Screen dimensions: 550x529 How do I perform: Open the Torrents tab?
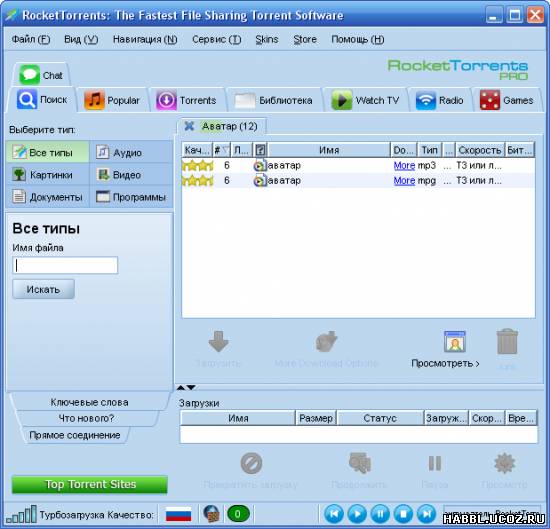click(186, 100)
